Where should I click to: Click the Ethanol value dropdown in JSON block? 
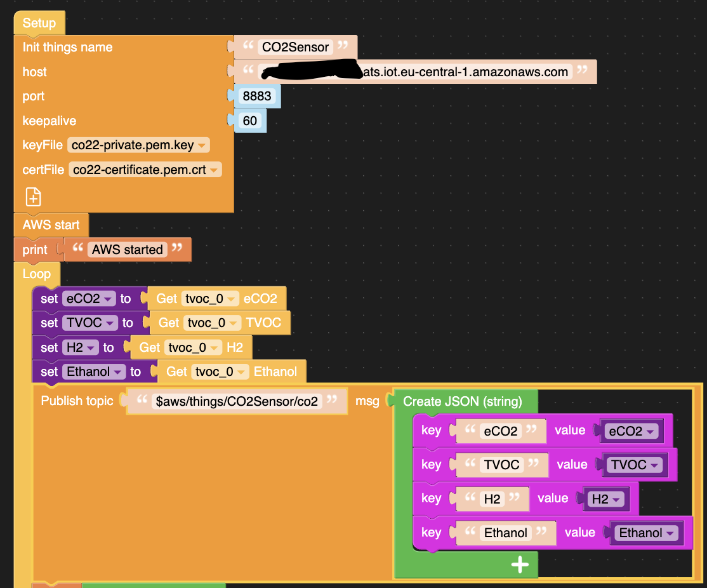(x=646, y=533)
